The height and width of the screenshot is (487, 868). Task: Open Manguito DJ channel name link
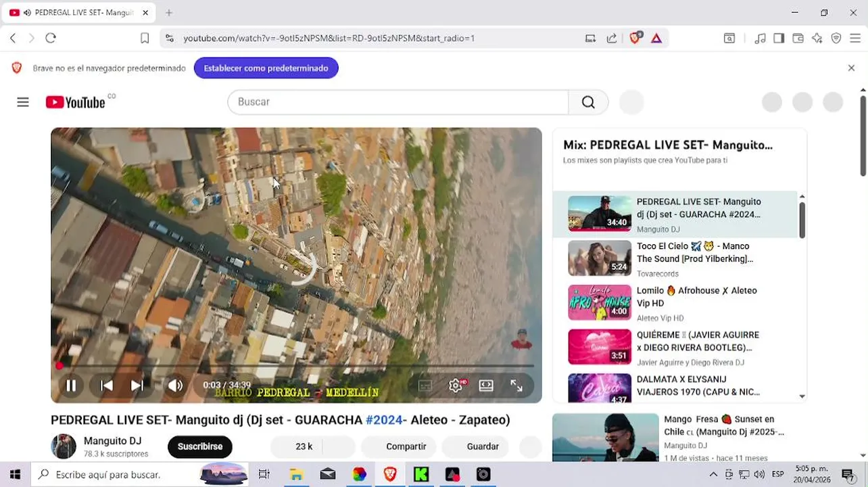pyautogui.click(x=112, y=441)
